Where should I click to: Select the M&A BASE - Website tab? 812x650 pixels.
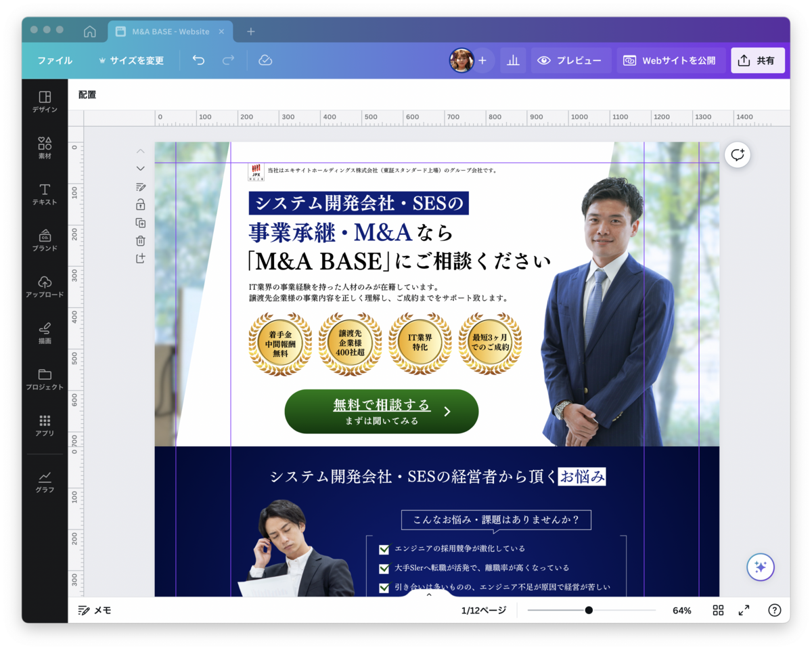coord(170,32)
